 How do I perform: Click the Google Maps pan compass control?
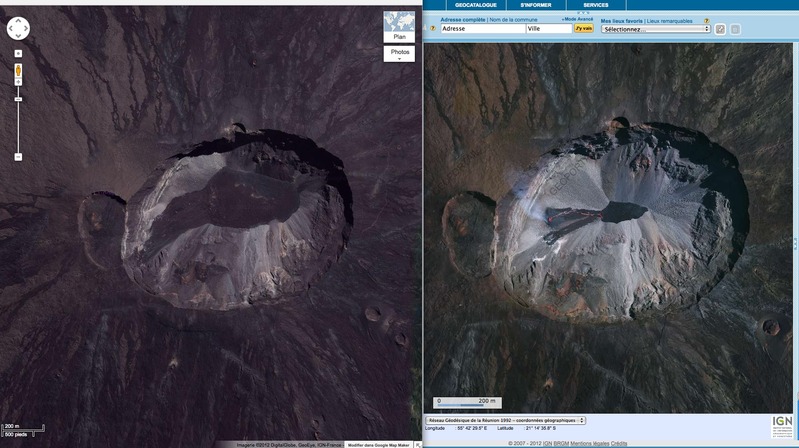click(19, 28)
